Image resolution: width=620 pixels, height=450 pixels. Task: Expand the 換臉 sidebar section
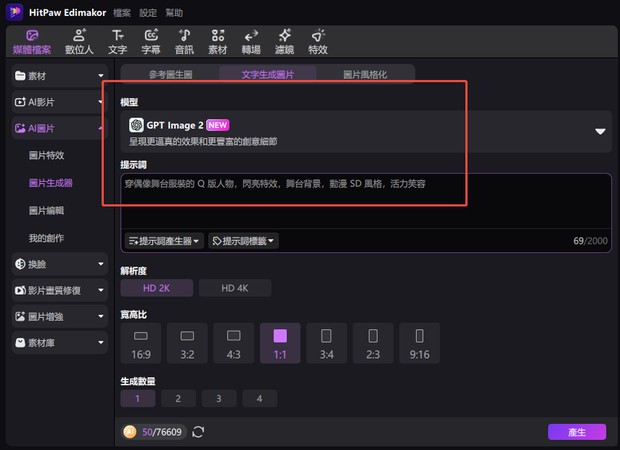[x=60, y=264]
